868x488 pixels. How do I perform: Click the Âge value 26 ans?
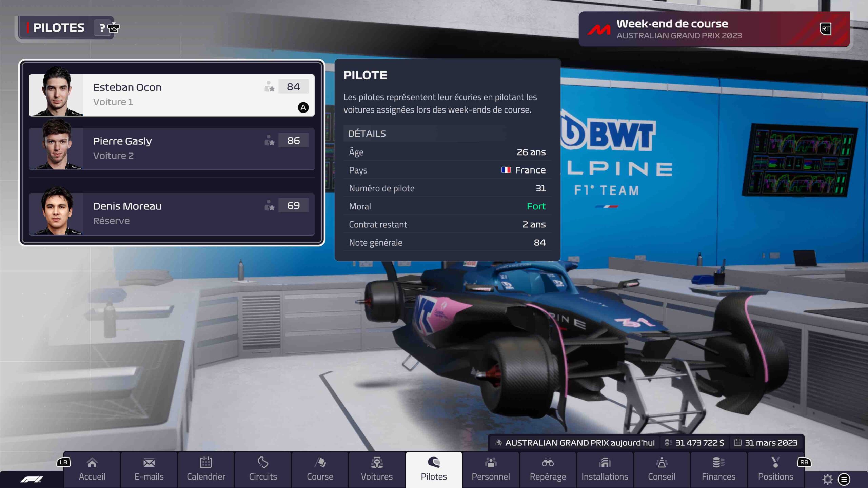point(531,152)
